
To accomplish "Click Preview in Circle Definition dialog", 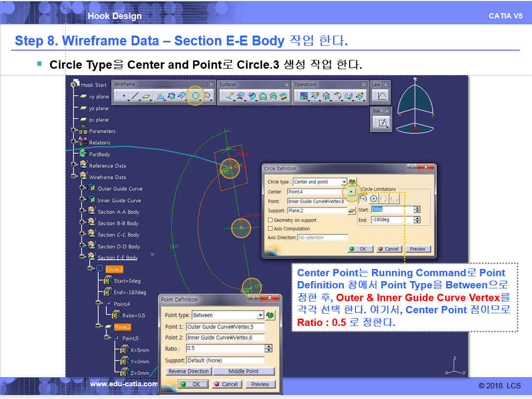I will (x=417, y=249).
